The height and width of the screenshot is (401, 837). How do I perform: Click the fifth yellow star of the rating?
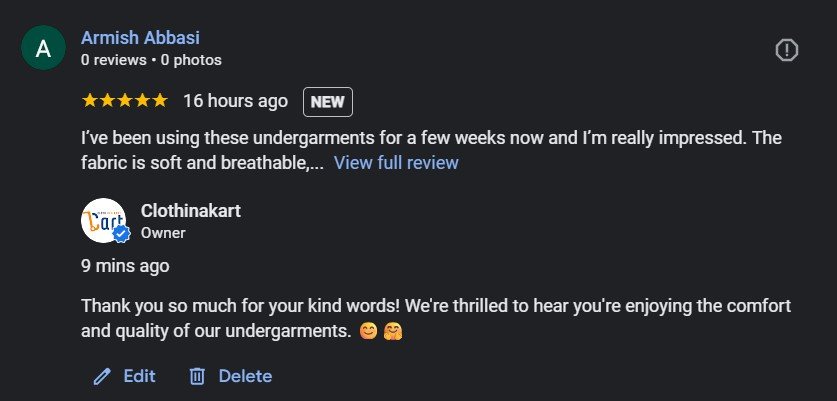point(160,101)
